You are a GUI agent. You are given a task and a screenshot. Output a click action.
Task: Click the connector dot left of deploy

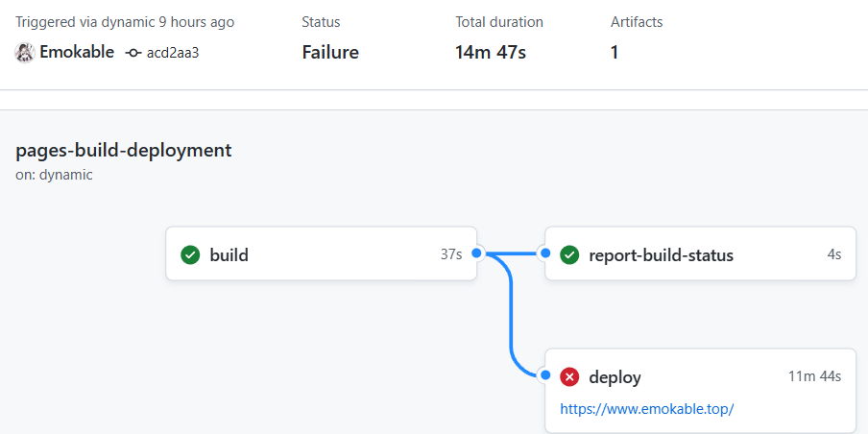coord(545,376)
